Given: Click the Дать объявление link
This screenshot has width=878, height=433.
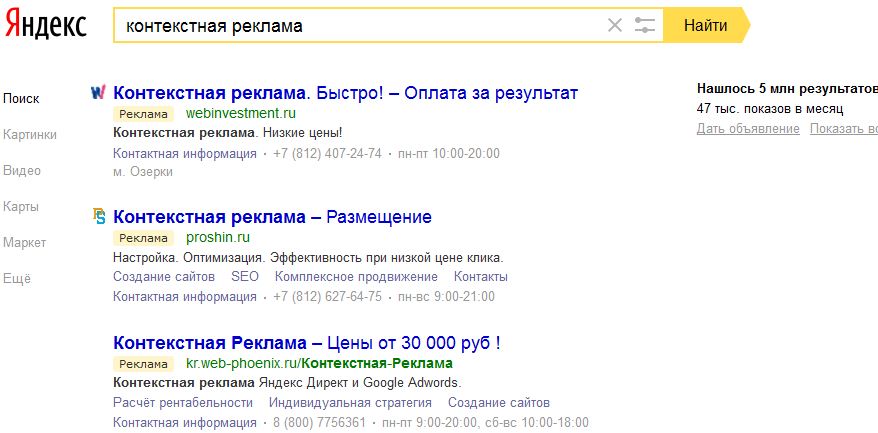Looking at the screenshot, I should 748,129.
